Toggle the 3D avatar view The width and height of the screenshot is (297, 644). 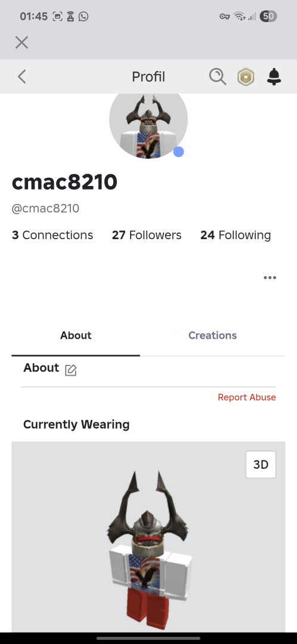[261, 465]
